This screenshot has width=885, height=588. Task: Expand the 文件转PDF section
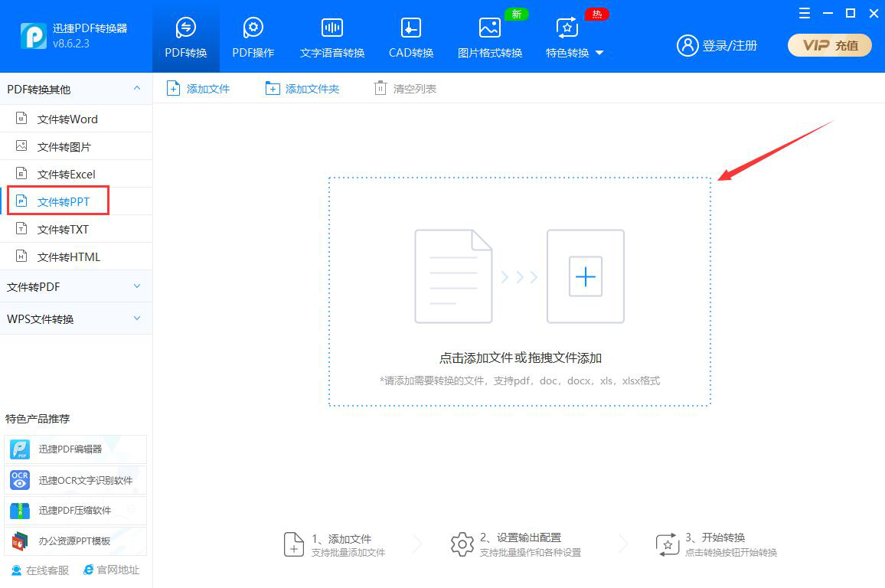pos(77,286)
